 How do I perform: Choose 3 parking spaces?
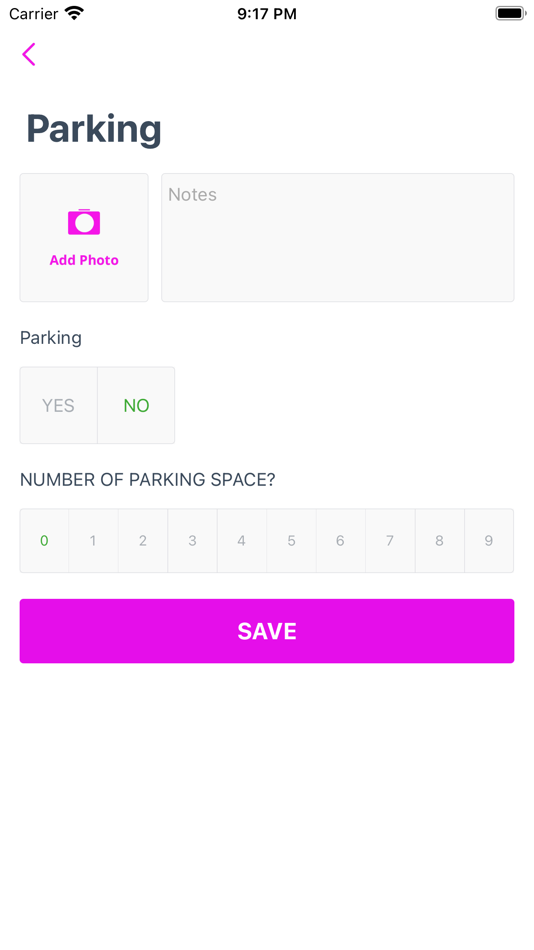[192, 540]
